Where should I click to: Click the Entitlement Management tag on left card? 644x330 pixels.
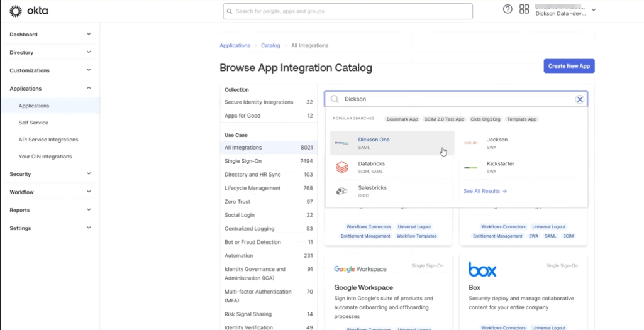(x=365, y=236)
